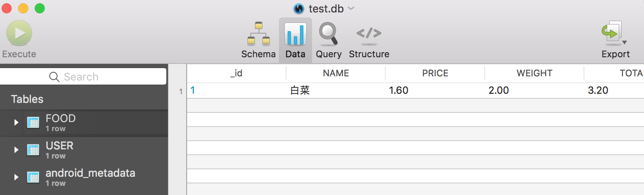Screen dimensions: 644x195
Task: Click the Search tables field
Action: [83, 77]
